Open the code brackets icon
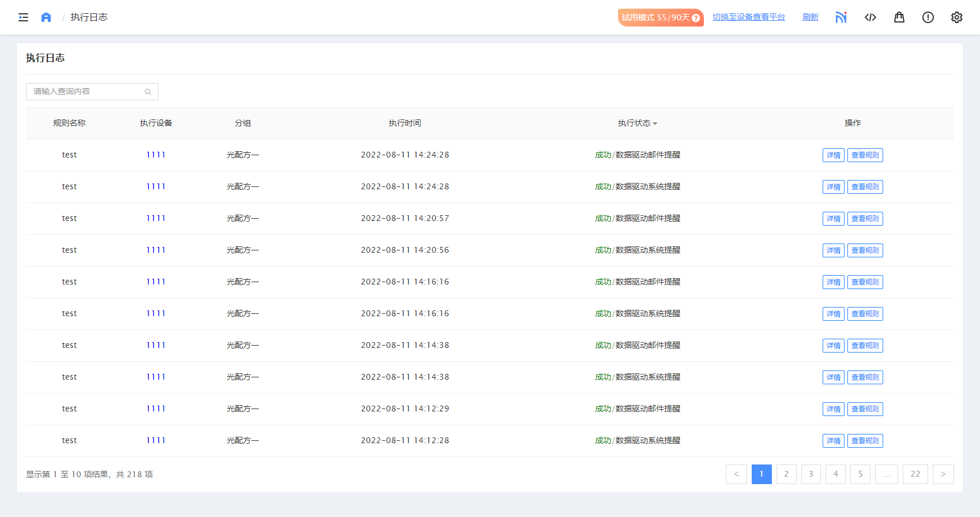Viewport: 980px width, 517px height. 870,17
